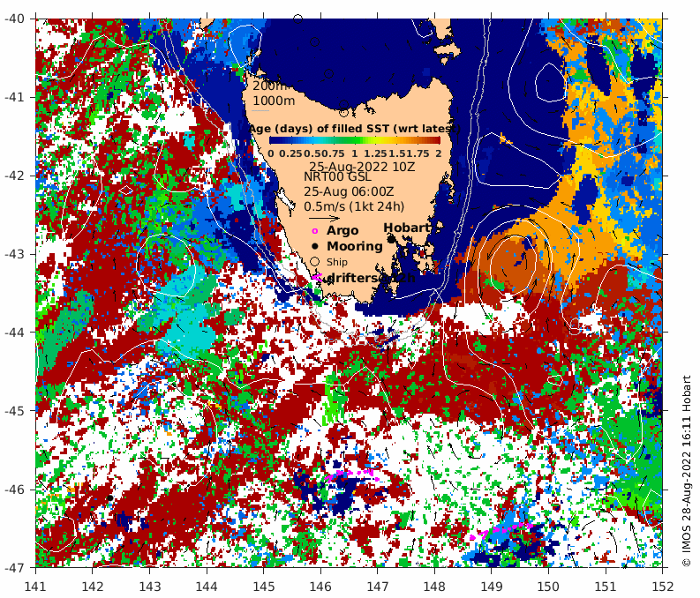Viewport: 700px width, 598px height.
Task: Click the black Mooring dot in the legend
Action: pyautogui.click(x=315, y=246)
